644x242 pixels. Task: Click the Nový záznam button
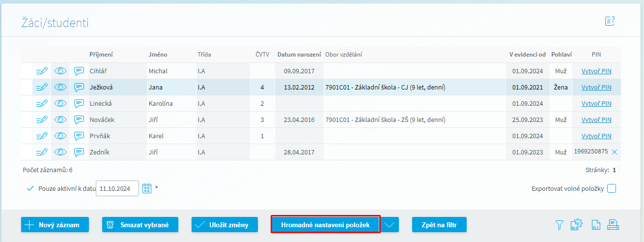(x=55, y=225)
